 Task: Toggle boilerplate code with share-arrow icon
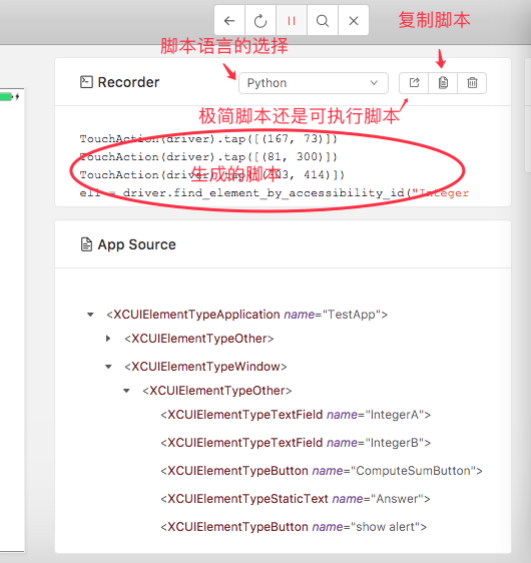pyautogui.click(x=414, y=83)
